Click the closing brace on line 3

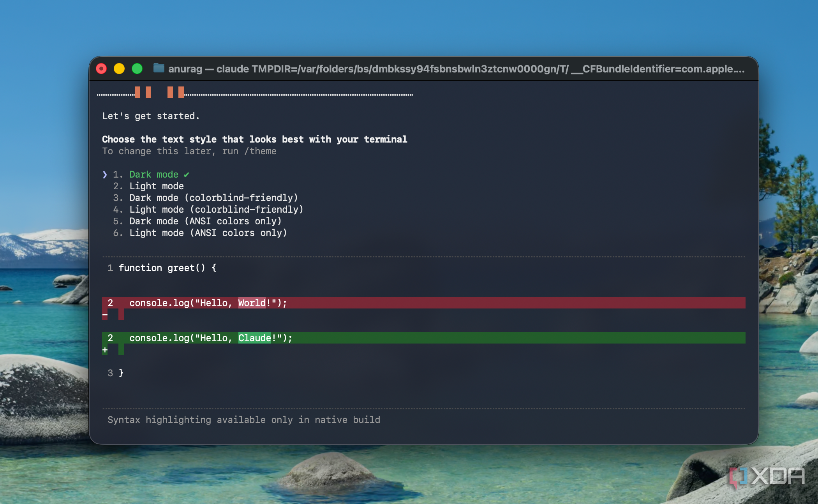(x=121, y=373)
